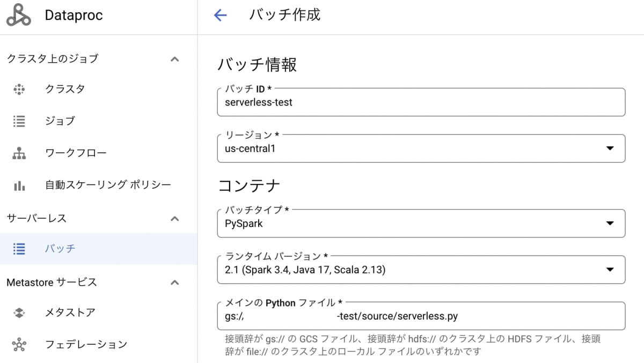Open the リージョン dropdown arrow
Screen dimensions: 644x363
coord(610,149)
